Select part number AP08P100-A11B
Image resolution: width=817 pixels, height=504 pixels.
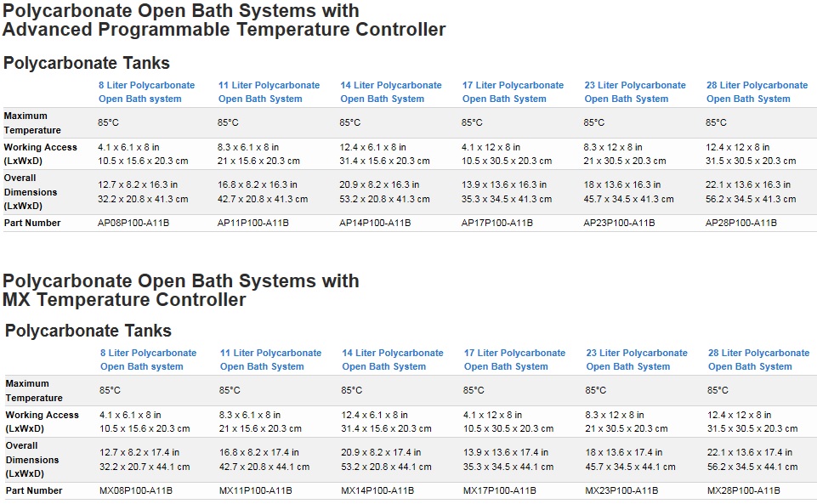[133, 223]
